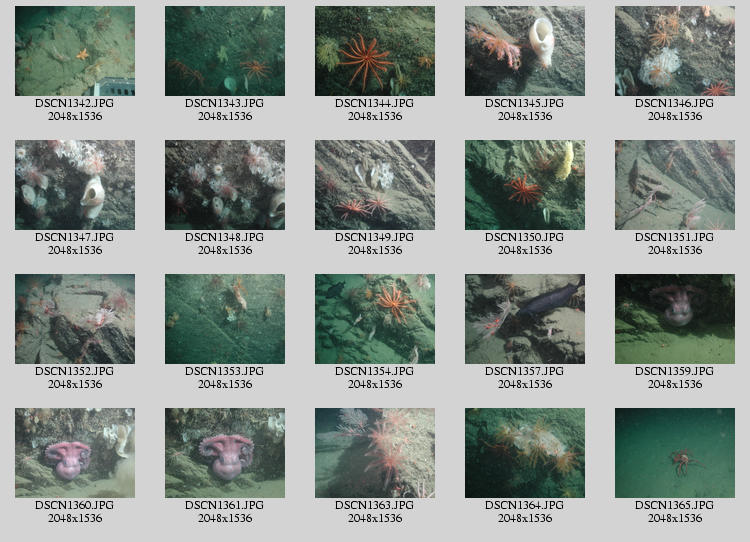Click the 2048x1536 size under DSCN1361.JPG
This screenshot has width=750, height=542.
pos(225,518)
